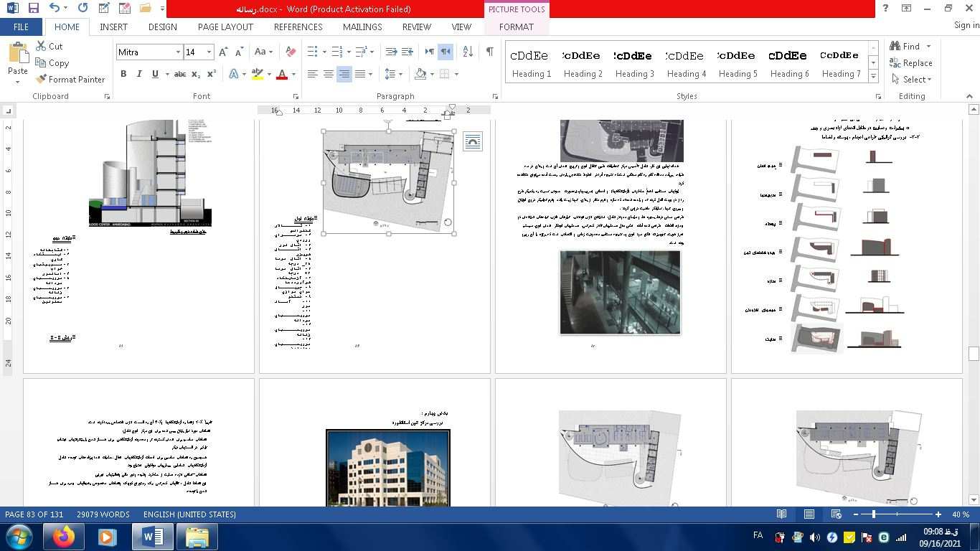
Task: Apply superscript formatting
Action: pyautogui.click(x=212, y=74)
